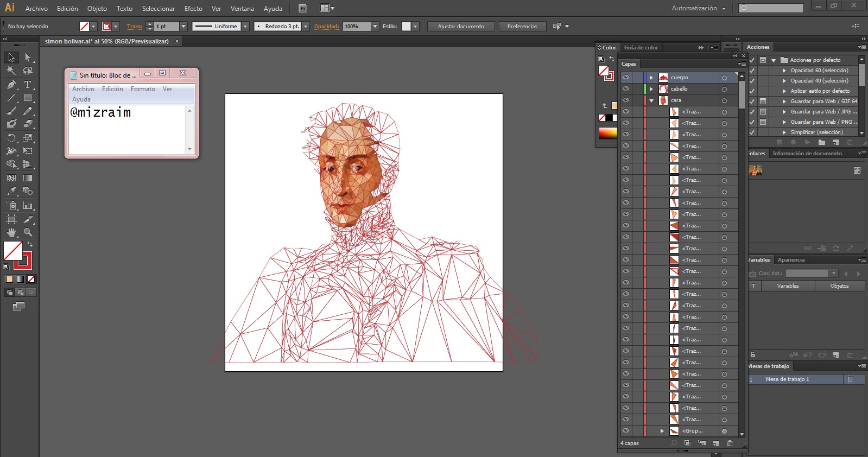Select the Line Segment tool

pos(11,98)
